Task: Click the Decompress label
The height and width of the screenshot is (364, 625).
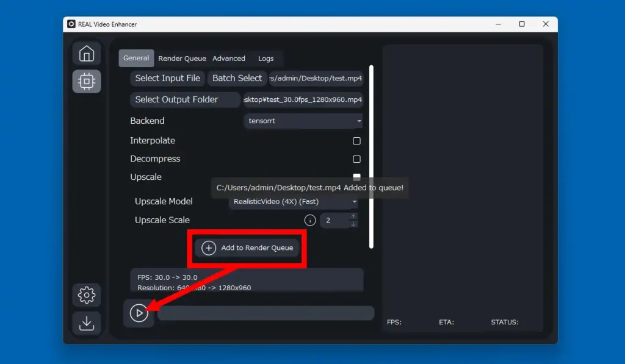Action: tap(155, 159)
